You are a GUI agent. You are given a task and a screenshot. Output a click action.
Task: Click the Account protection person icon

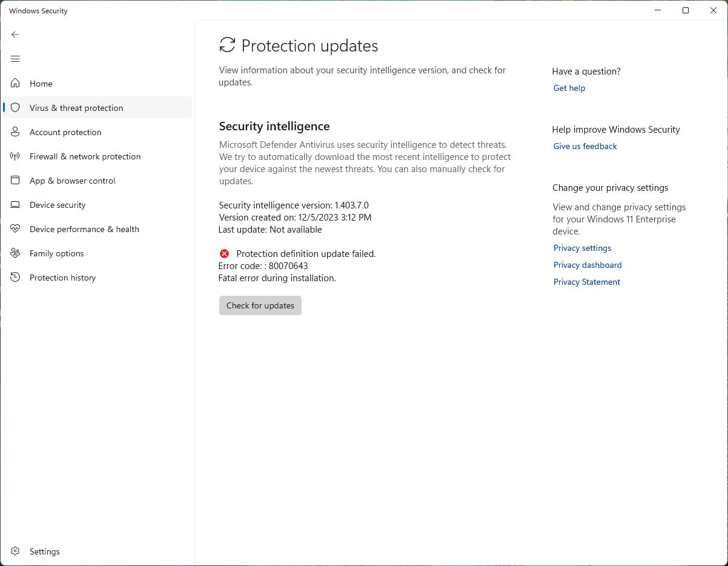[16, 132]
